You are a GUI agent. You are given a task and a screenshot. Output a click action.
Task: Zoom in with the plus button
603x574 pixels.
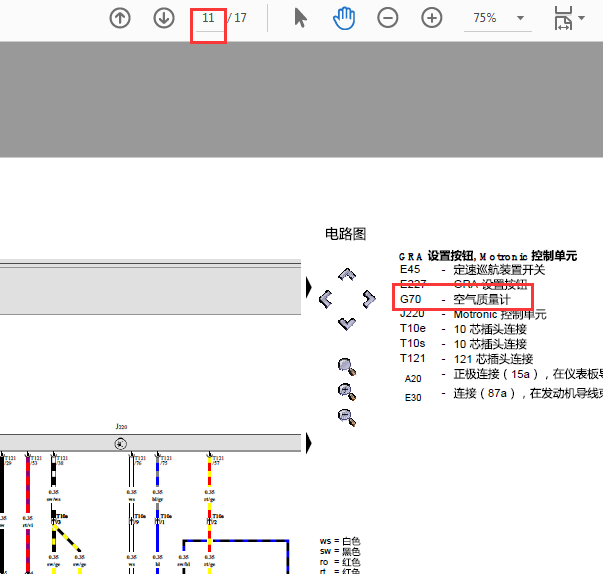coord(431,18)
